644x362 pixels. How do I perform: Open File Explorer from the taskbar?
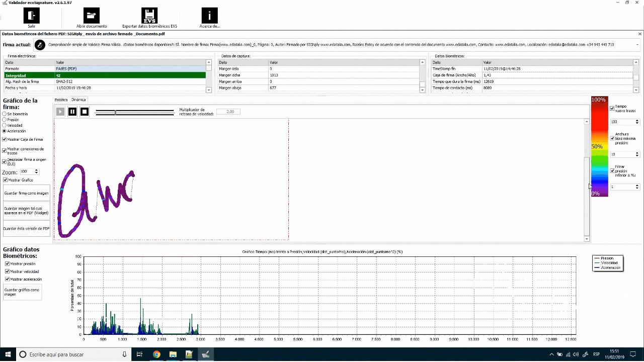(x=173, y=354)
